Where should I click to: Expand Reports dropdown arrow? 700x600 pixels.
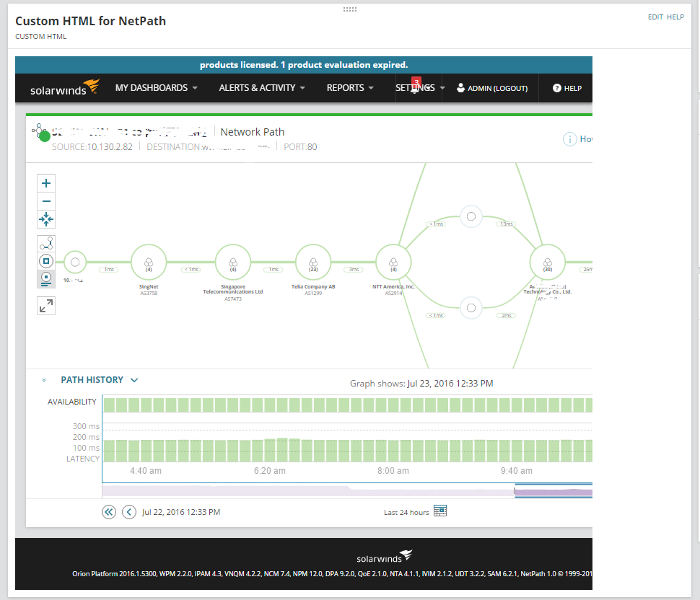(371, 88)
